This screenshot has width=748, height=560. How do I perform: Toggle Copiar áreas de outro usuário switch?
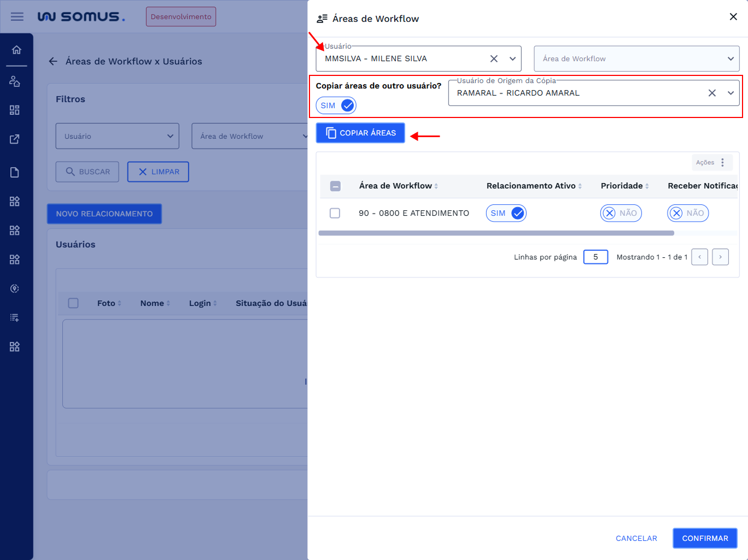(336, 105)
